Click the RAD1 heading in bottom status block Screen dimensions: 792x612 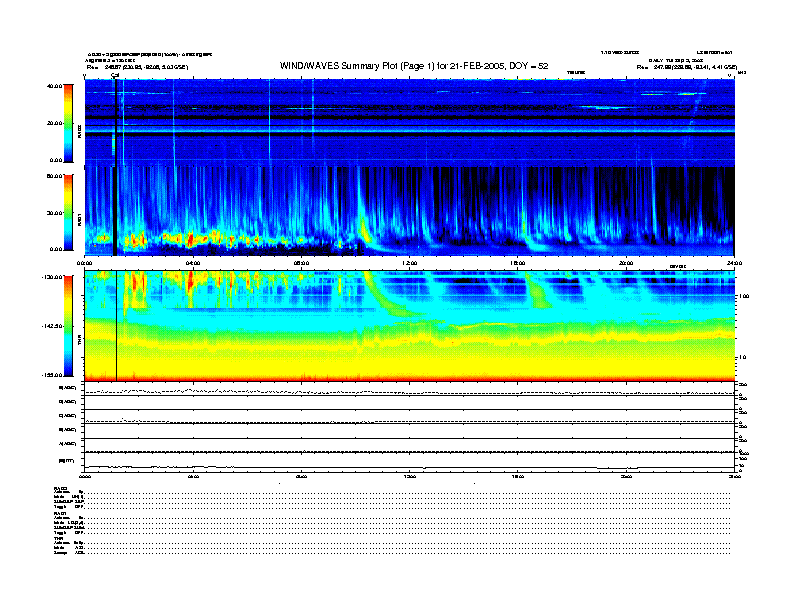61,513
